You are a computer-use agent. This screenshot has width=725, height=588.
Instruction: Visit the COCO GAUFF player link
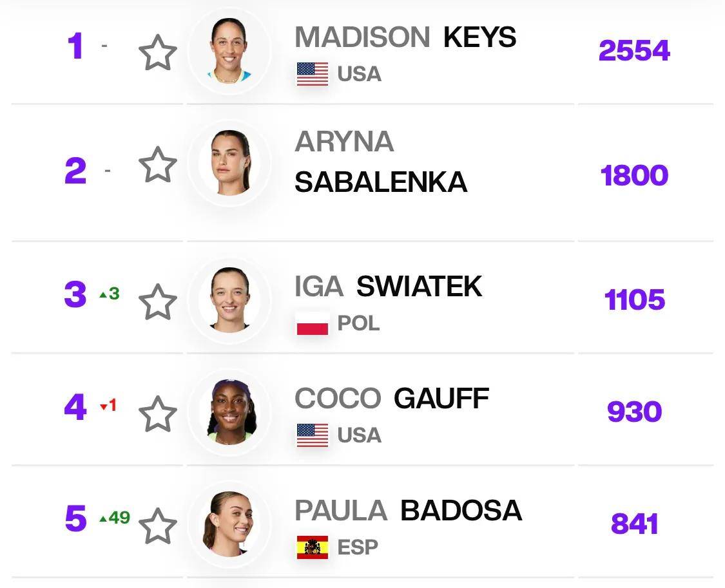pos(392,398)
